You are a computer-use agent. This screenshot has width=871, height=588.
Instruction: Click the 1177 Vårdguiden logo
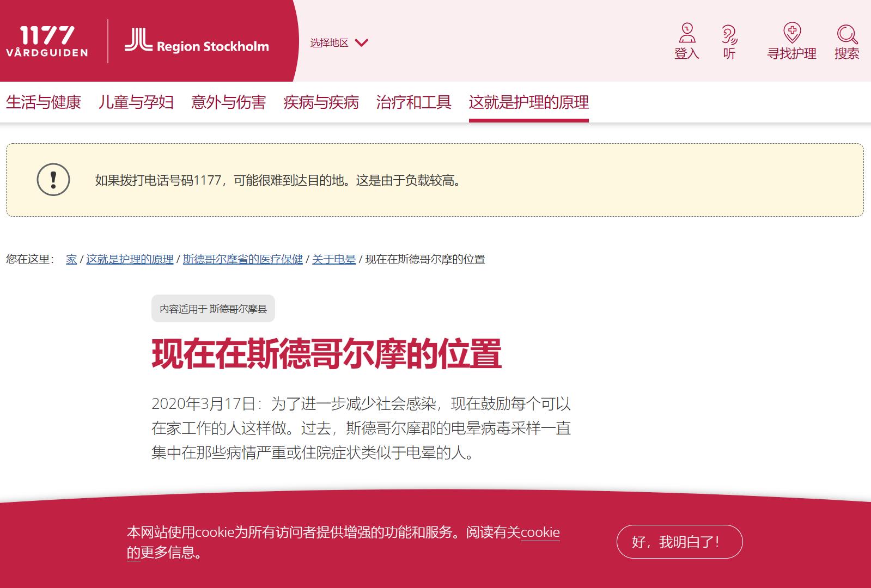(47, 41)
